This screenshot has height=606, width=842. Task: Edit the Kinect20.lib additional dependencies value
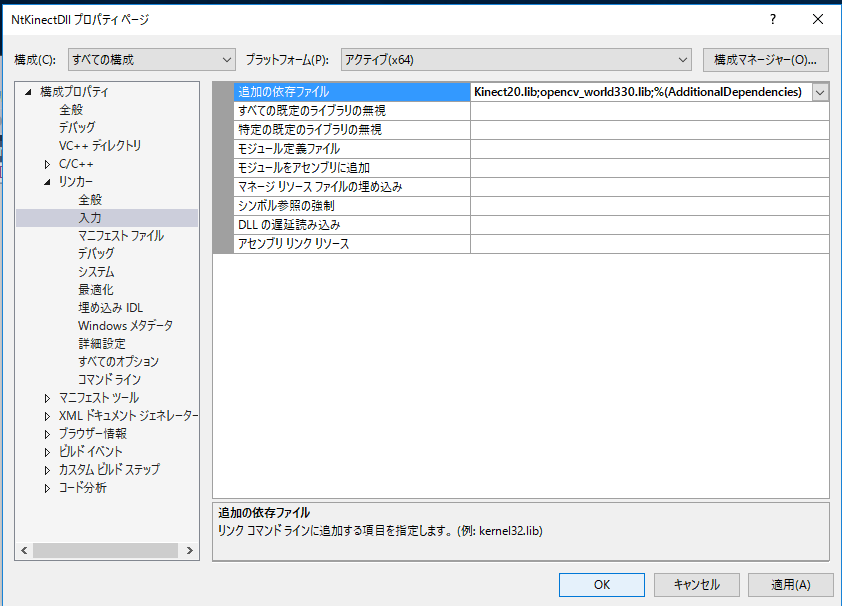638,92
